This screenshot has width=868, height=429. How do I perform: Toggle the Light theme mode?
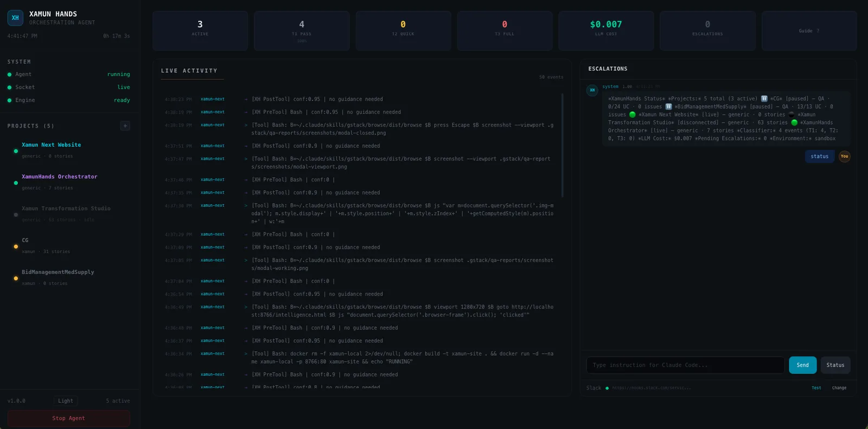[x=66, y=401]
